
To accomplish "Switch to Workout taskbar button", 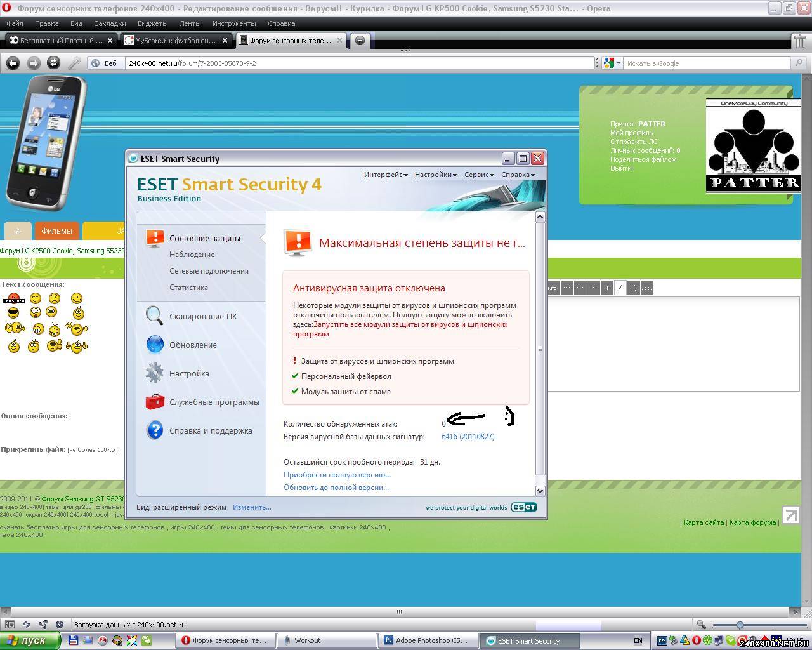I will [x=327, y=640].
